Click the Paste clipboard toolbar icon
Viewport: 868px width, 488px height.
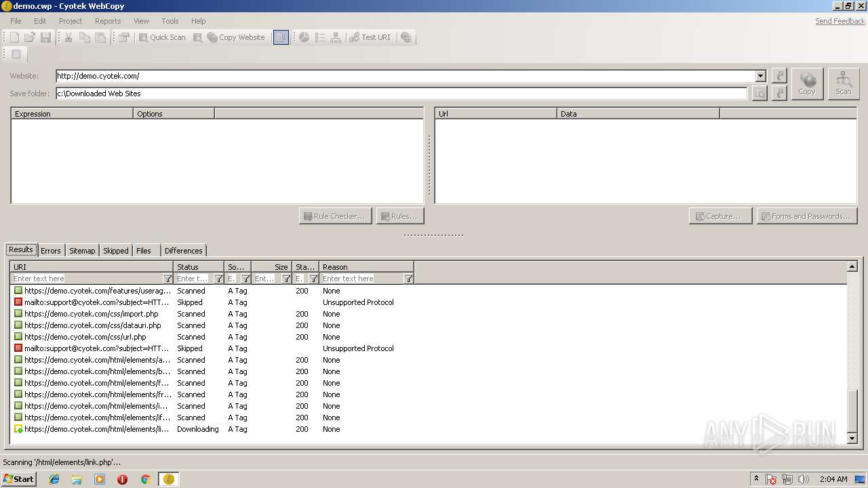[x=101, y=38]
